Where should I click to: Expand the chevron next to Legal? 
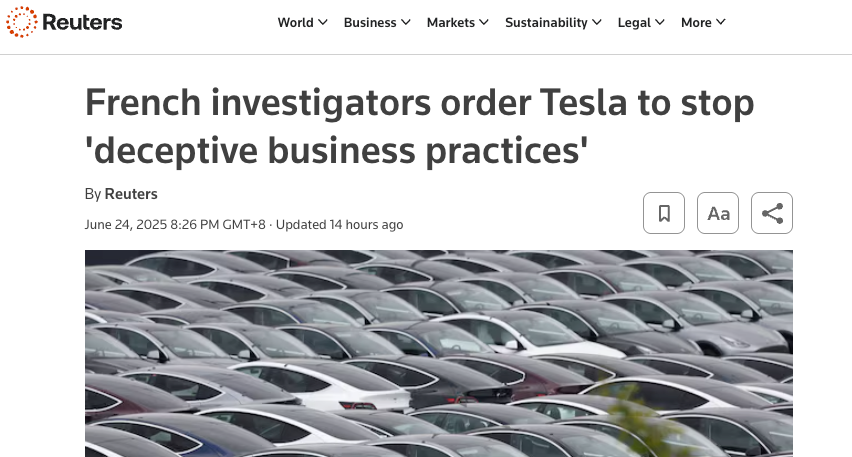click(660, 23)
